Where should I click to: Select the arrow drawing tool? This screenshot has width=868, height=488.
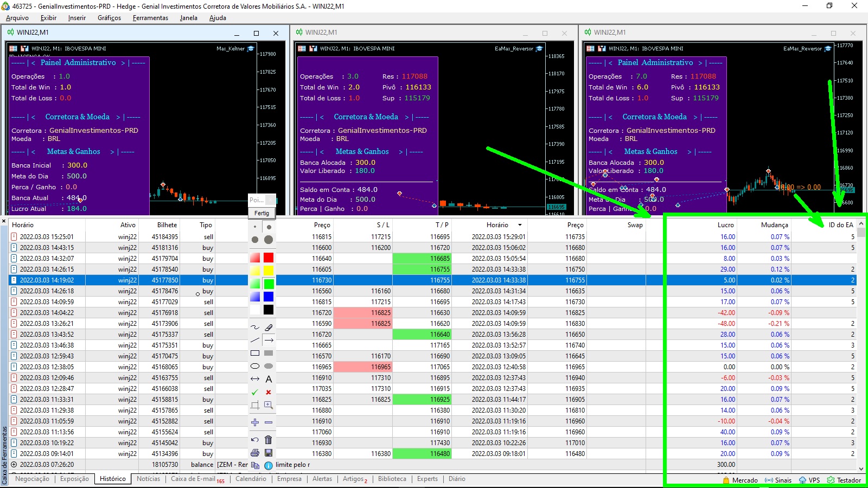point(269,341)
